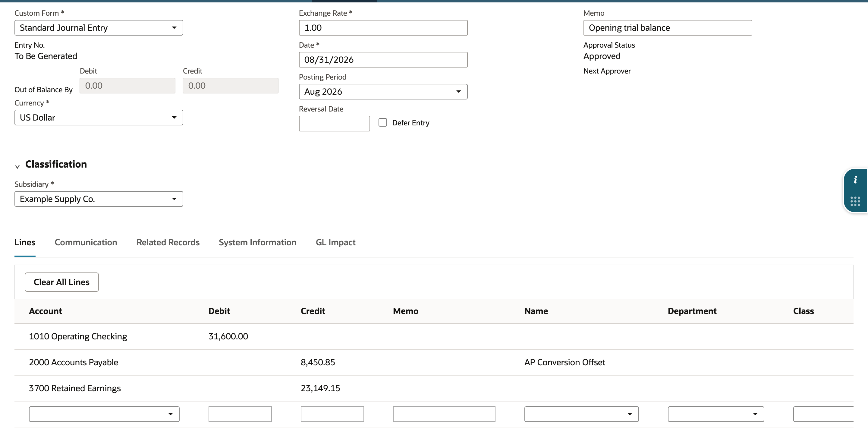
Task: Click the empty Reversal Date field
Action: [334, 123]
